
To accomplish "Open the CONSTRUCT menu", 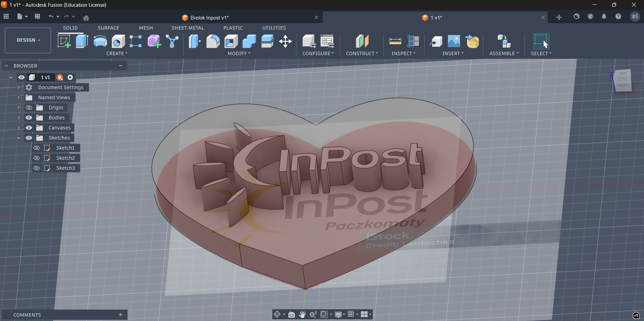I will tap(362, 53).
